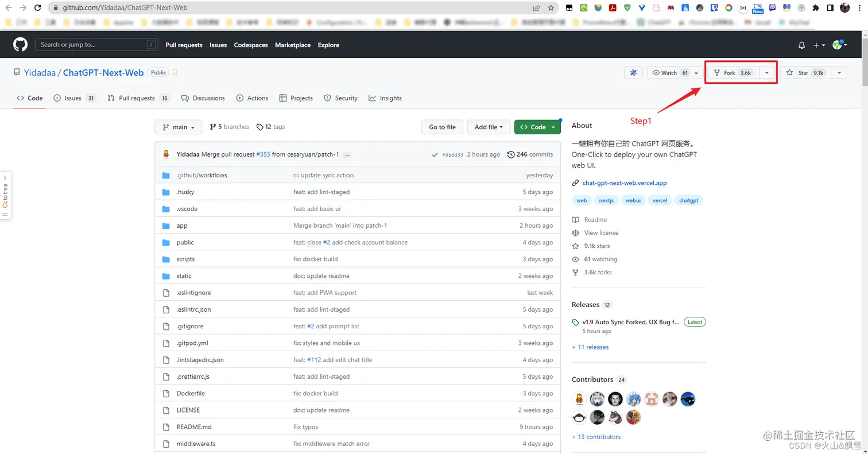
Task: Click the colorful sponsor icon near Watch
Action: [x=633, y=73]
